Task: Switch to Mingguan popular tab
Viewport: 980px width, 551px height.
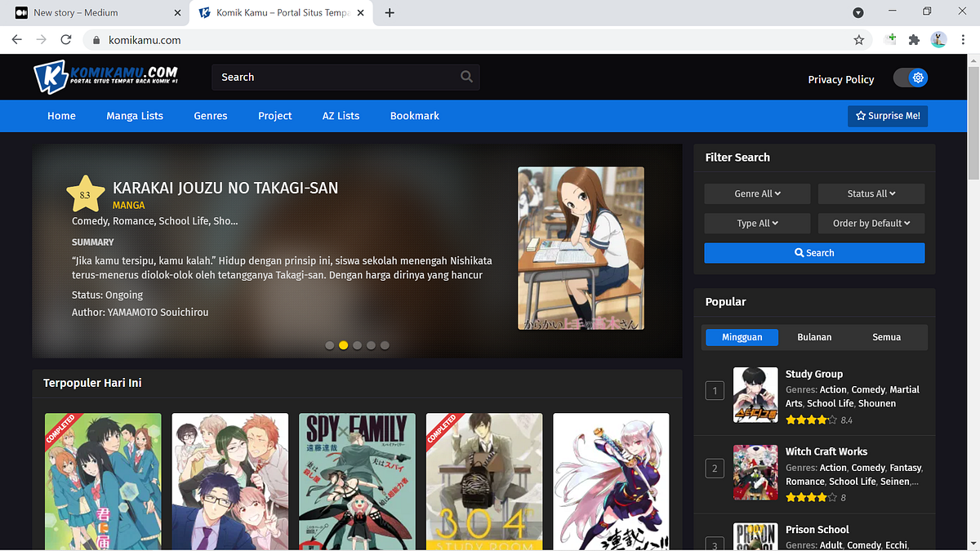Action: pos(742,337)
